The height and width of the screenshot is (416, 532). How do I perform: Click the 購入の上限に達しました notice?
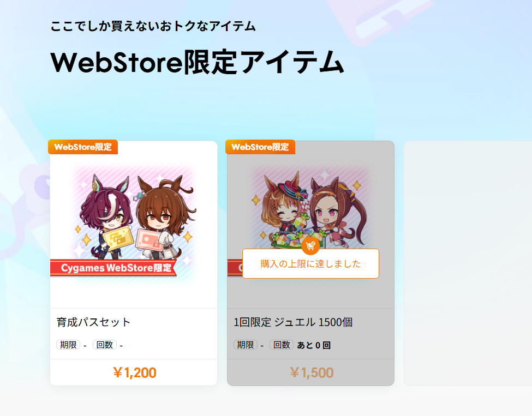point(310,264)
